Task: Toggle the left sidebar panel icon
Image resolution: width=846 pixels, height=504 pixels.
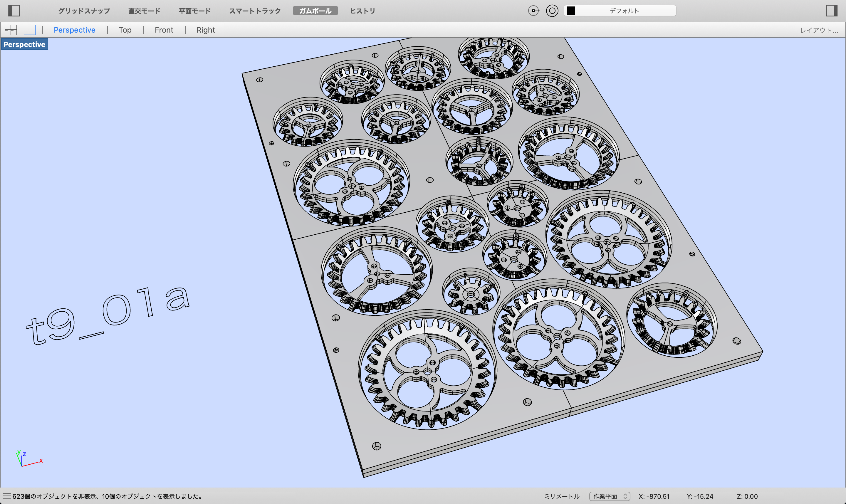Action: coord(14,11)
